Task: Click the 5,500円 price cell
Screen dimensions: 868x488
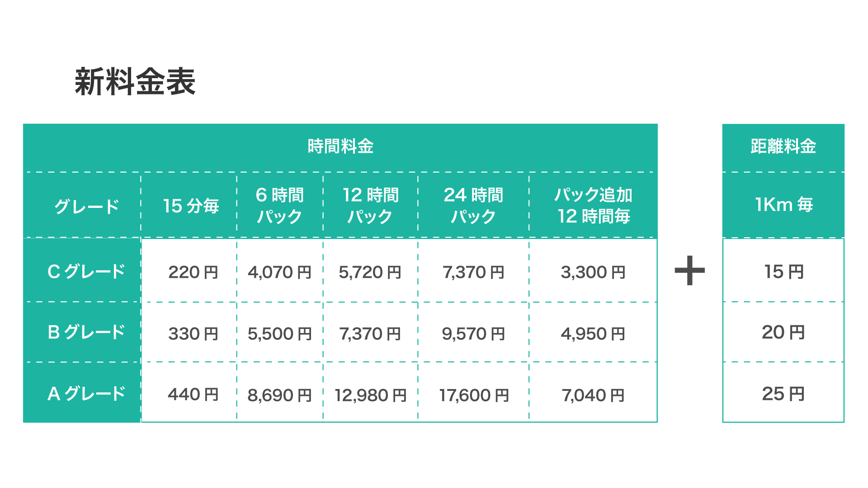Action: click(x=279, y=334)
